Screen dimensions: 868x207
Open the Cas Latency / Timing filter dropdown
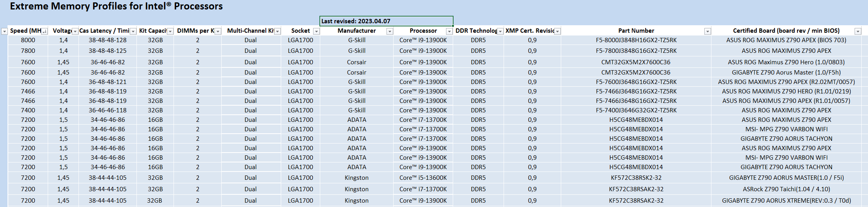133,31
